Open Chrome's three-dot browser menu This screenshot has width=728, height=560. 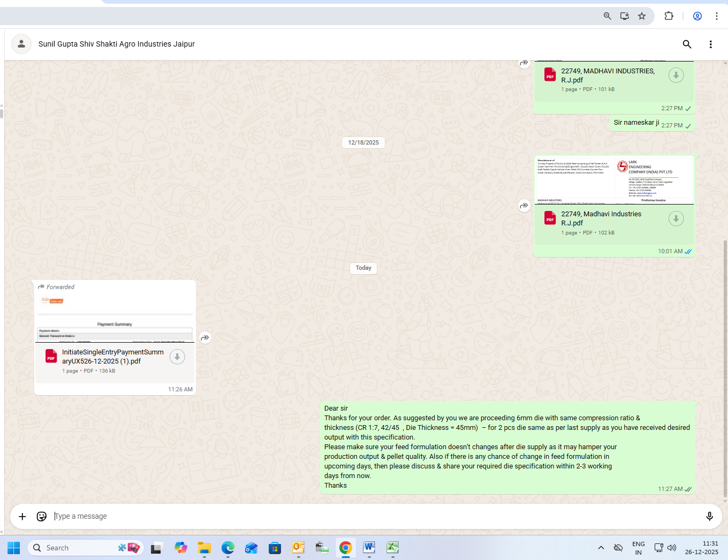point(716,16)
